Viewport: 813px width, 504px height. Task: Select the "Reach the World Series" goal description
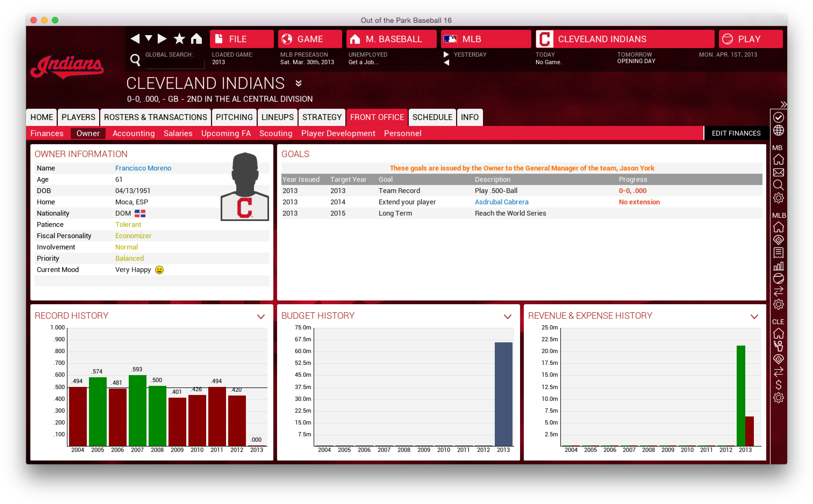[x=510, y=213]
